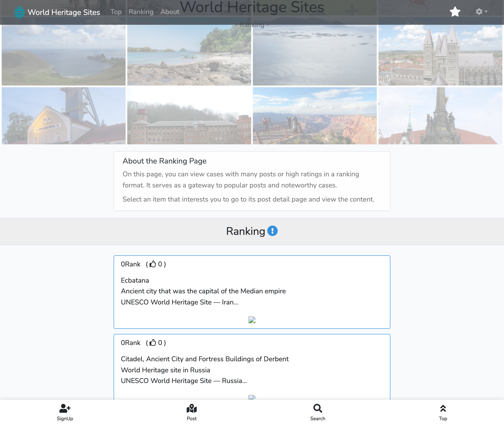Click the mine shaft tower building photo

[64, 116]
